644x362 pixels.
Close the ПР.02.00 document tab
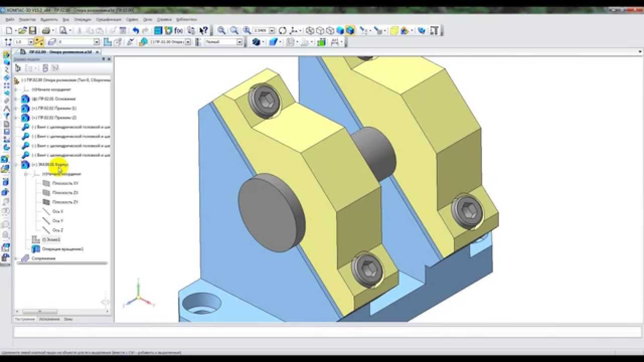(x=98, y=52)
